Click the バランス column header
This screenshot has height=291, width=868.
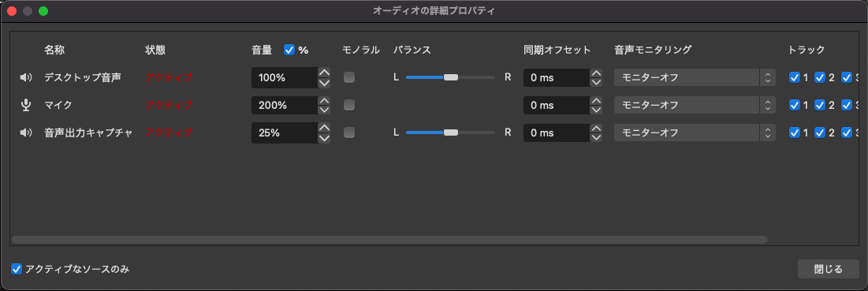412,50
